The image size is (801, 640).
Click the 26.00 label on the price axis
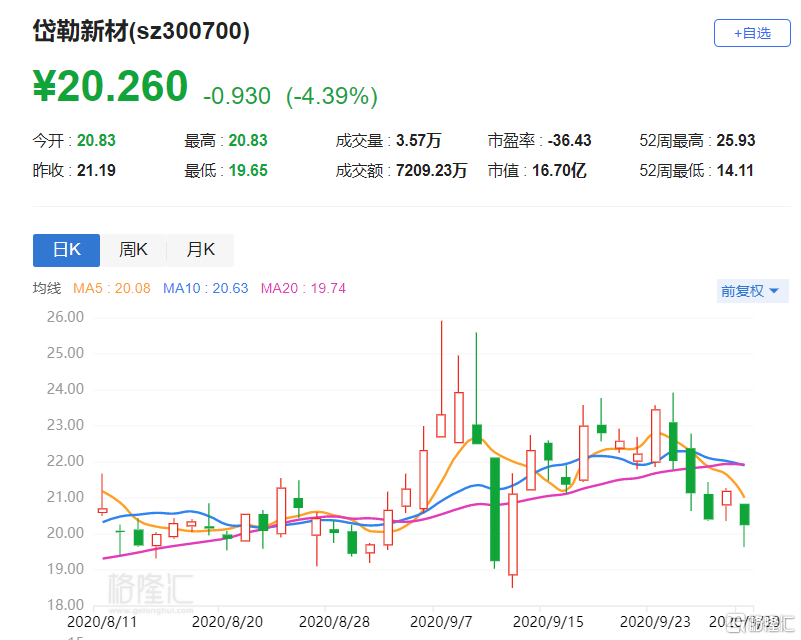(64, 317)
